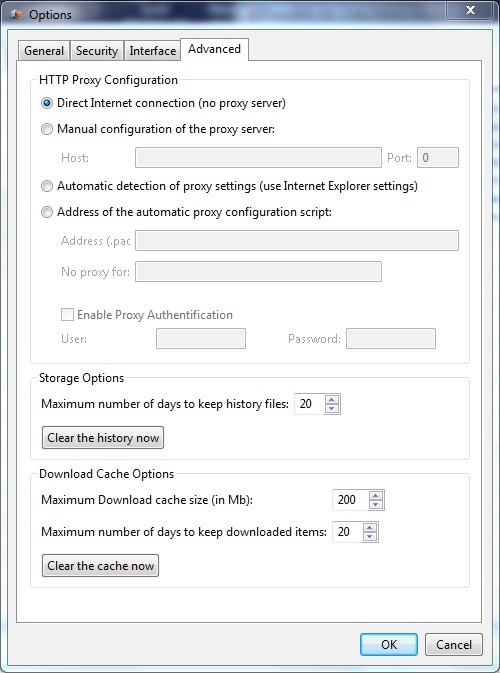Click the application icon in Options title bar
500x673 pixels.
pos(16,14)
